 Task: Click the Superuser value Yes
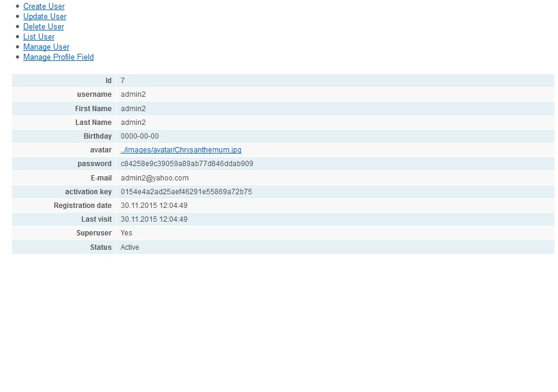[127, 233]
